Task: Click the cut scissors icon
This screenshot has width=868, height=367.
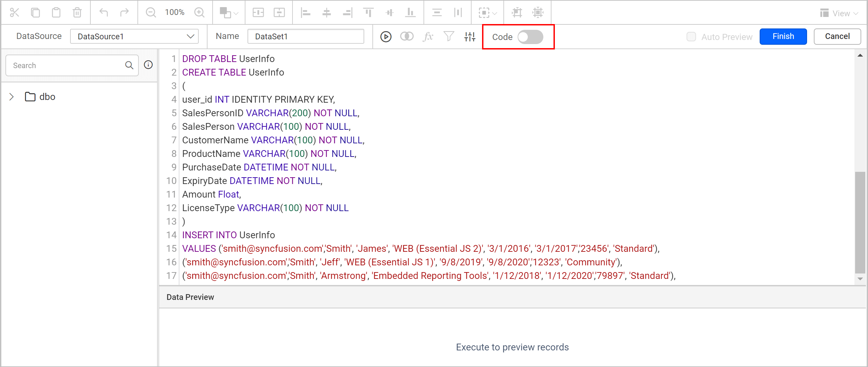Action: pos(15,13)
